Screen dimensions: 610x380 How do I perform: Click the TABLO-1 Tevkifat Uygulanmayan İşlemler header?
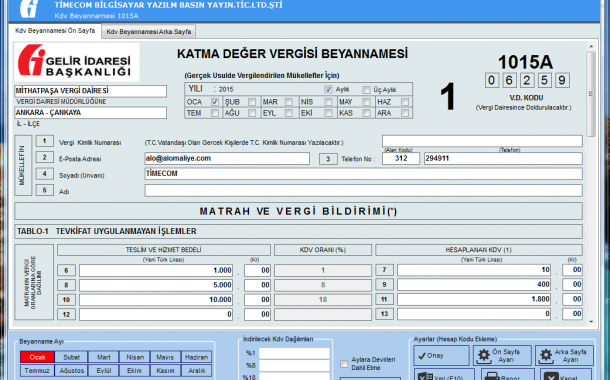click(x=298, y=231)
